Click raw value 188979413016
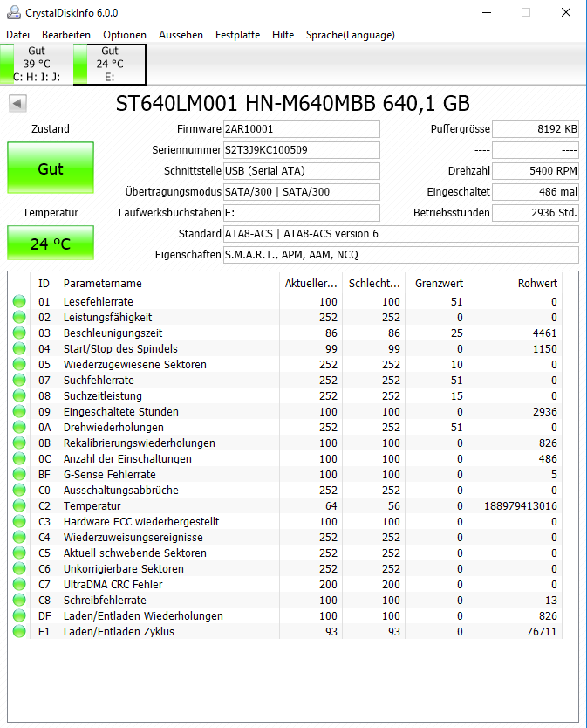 (521, 506)
